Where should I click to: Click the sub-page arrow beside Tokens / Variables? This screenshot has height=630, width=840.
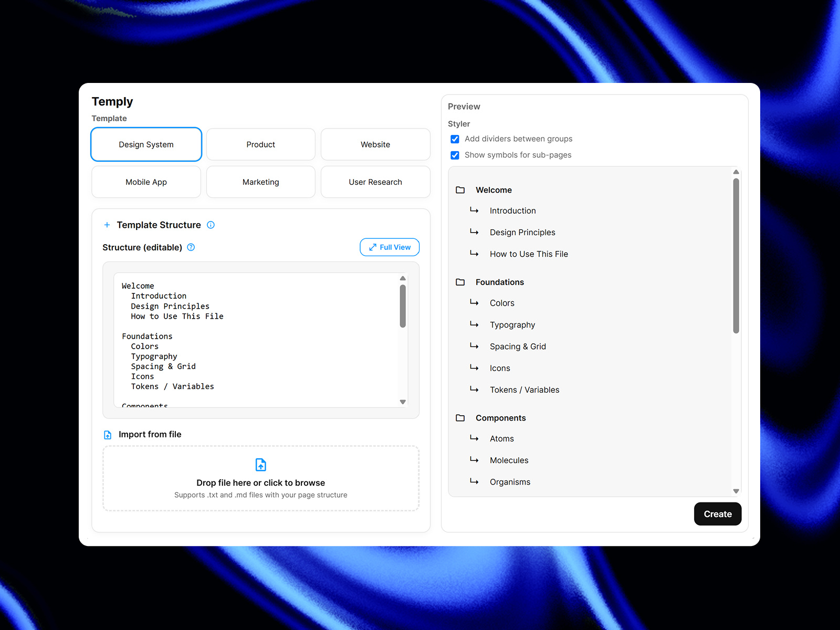(x=474, y=389)
